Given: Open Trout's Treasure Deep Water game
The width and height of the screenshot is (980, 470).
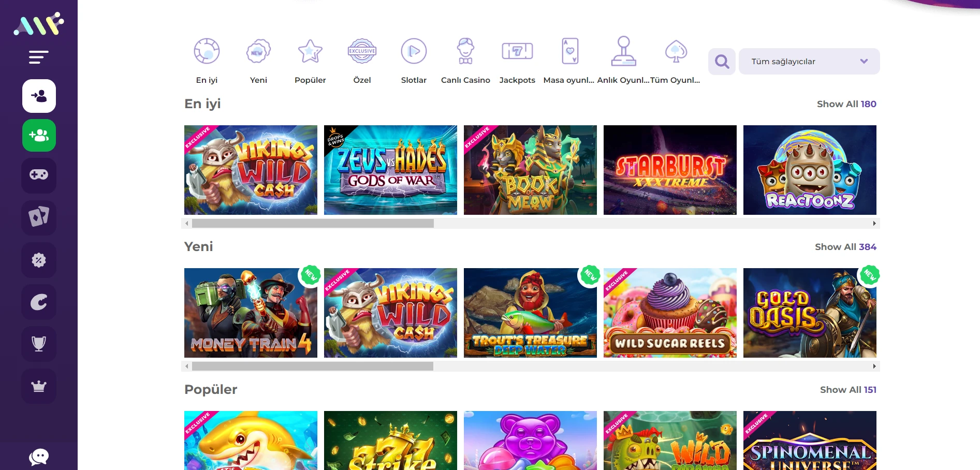Looking at the screenshot, I should tap(530, 313).
